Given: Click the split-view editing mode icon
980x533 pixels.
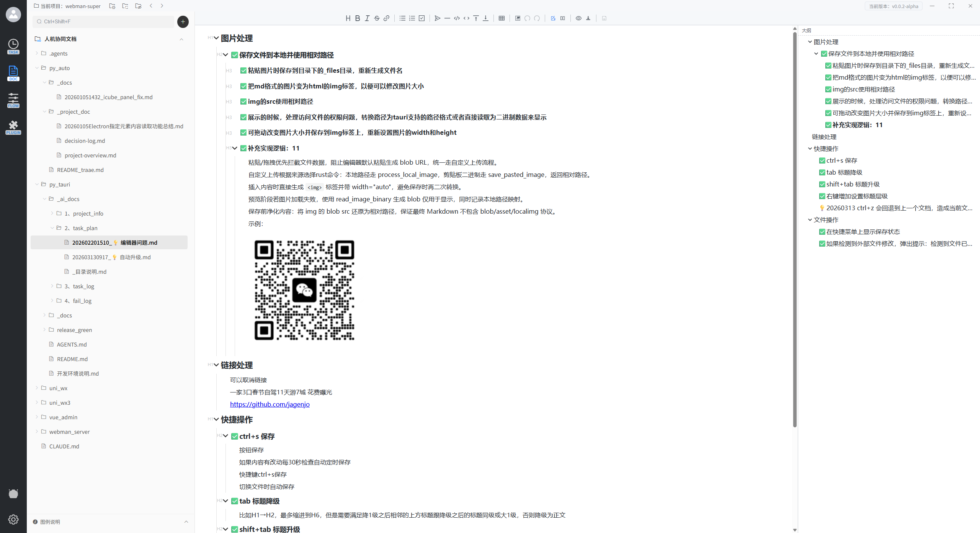Looking at the screenshot, I should tap(562, 18).
